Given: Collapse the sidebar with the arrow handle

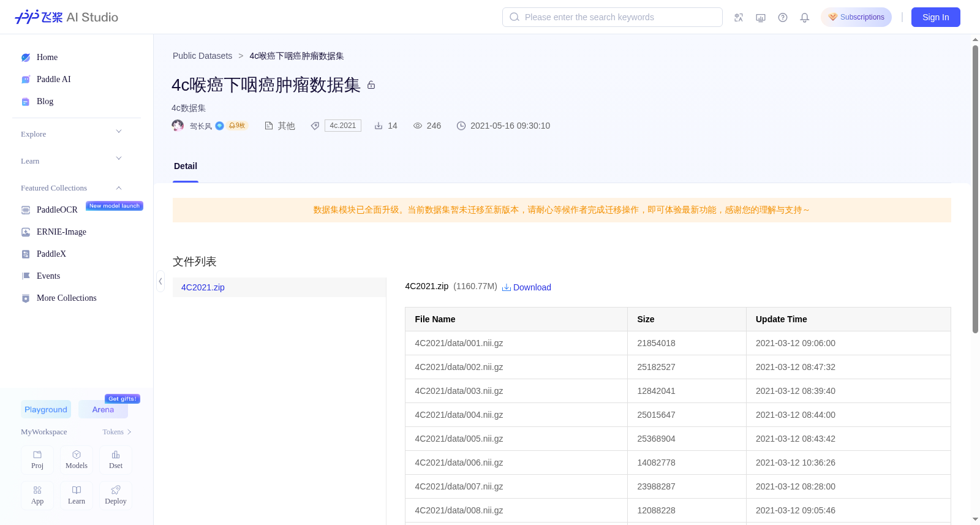Looking at the screenshot, I should click(x=160, y=281).
